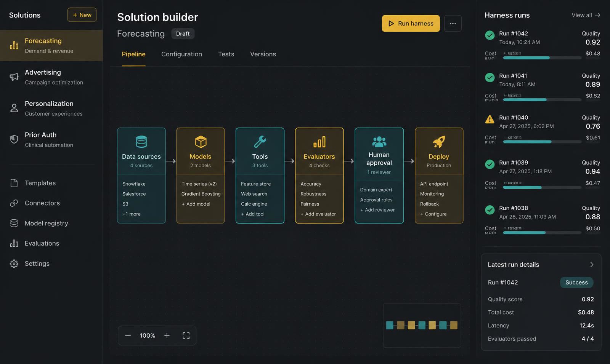Image resolution: width=610 pixels, height=364 pixels.
Task: Switch to the Configuration tab
Action: point(181,54)
